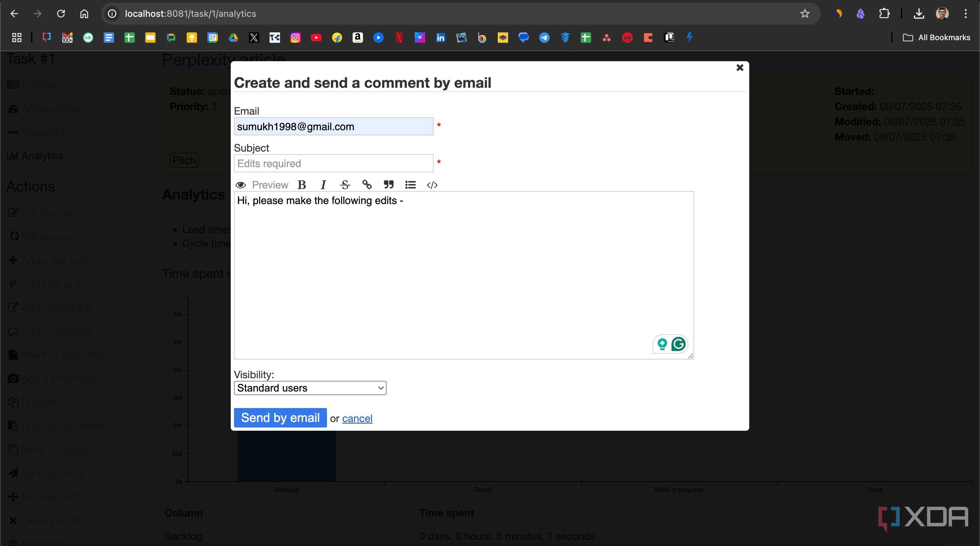Click the cancel link
980x546 pixels.
357,418
